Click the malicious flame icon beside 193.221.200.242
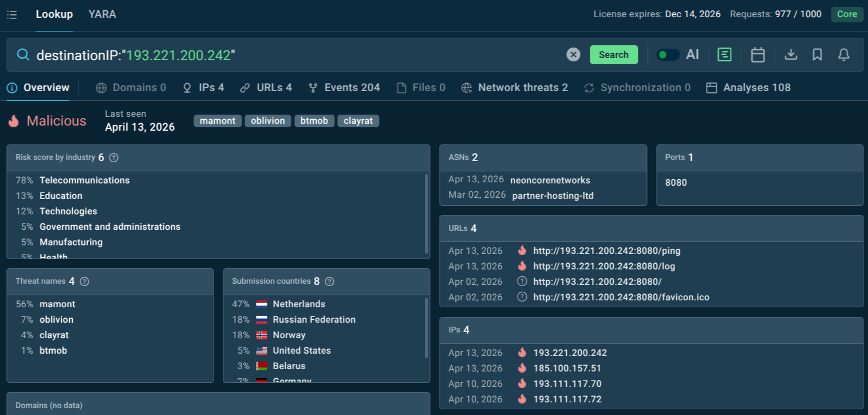The image size is (868, 415). pyautogui.click(x=522, y=353)
